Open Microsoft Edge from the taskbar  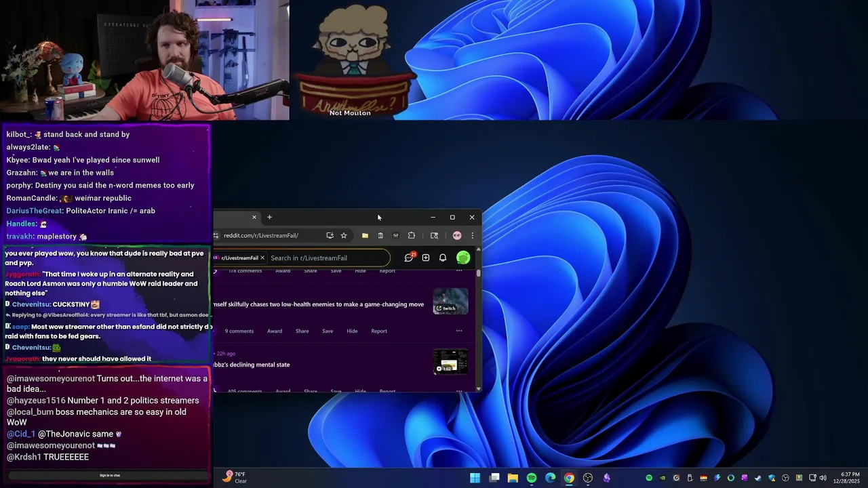pos(550,478)
